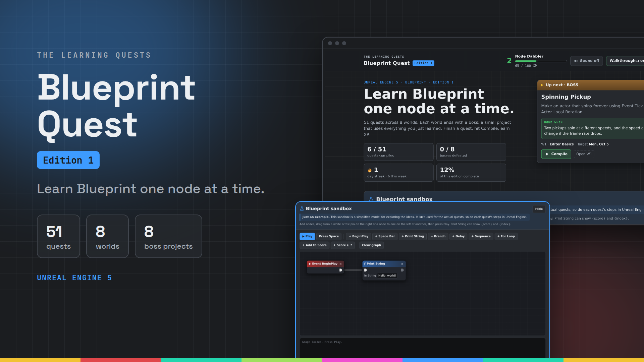
Task: Click the flask icon in the sandbox title
Action: pos(302,208)
